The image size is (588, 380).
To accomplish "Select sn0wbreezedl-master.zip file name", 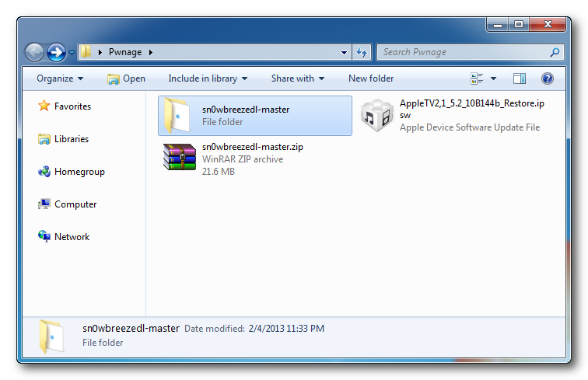I will coord(252,147).
